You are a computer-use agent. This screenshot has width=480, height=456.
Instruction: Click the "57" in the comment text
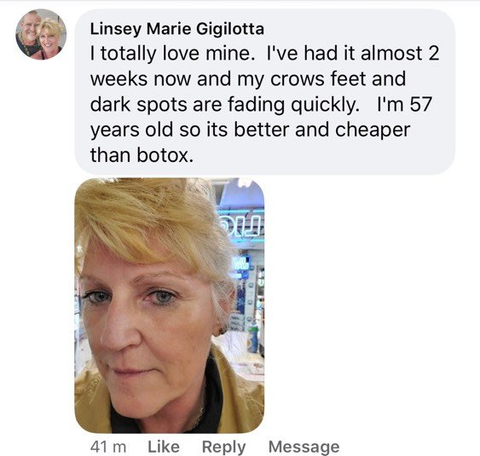[421, 104]
